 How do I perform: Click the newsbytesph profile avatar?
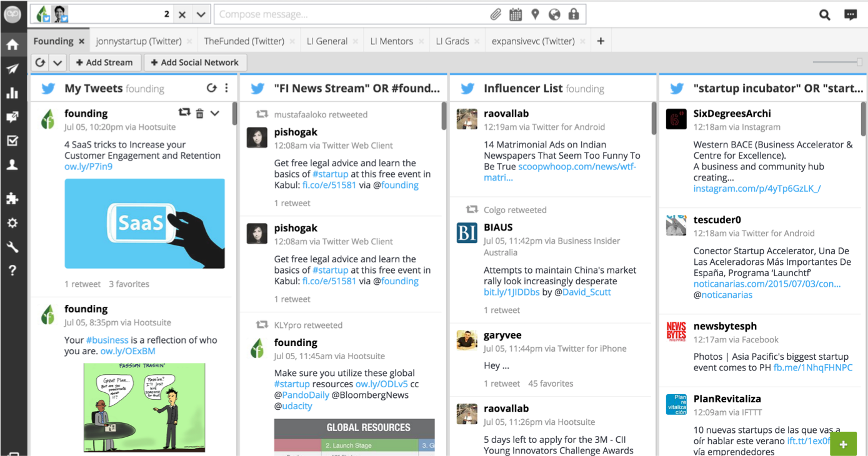coord(676,331)
